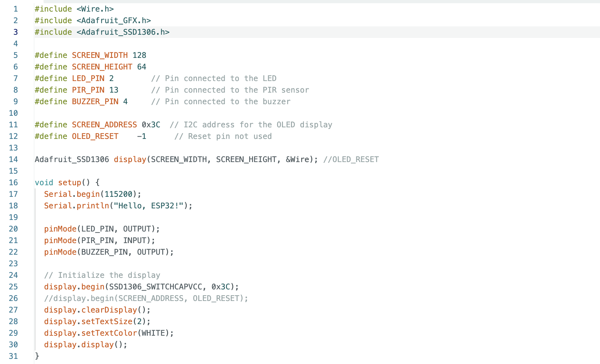Click empty line 10 in editor
Image resolution: width=600 pixels, height=364 pixels.
(317, 113)
